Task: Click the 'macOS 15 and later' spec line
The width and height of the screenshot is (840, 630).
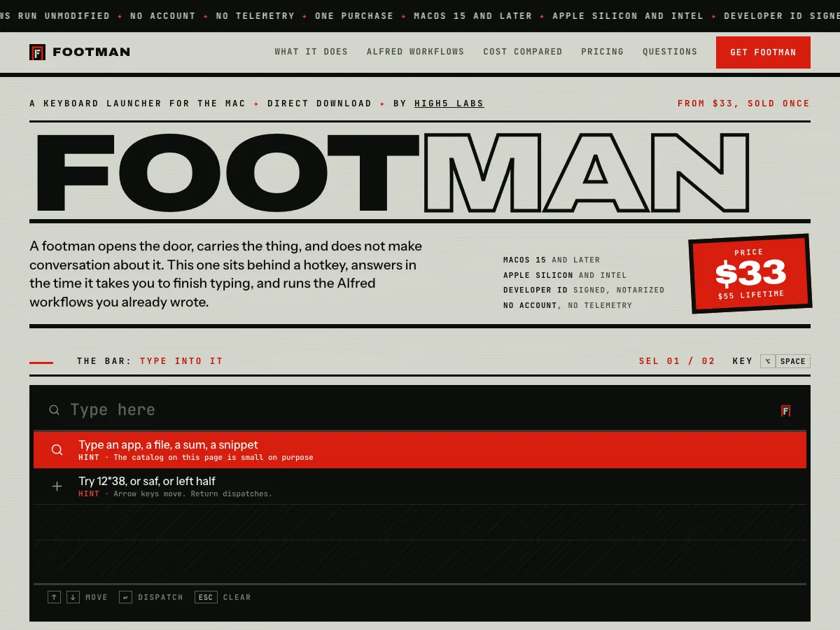Action: (x=552, y=260)
